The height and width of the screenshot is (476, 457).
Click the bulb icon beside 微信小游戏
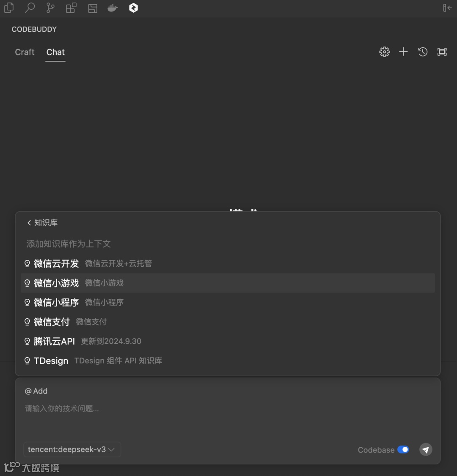27,283
